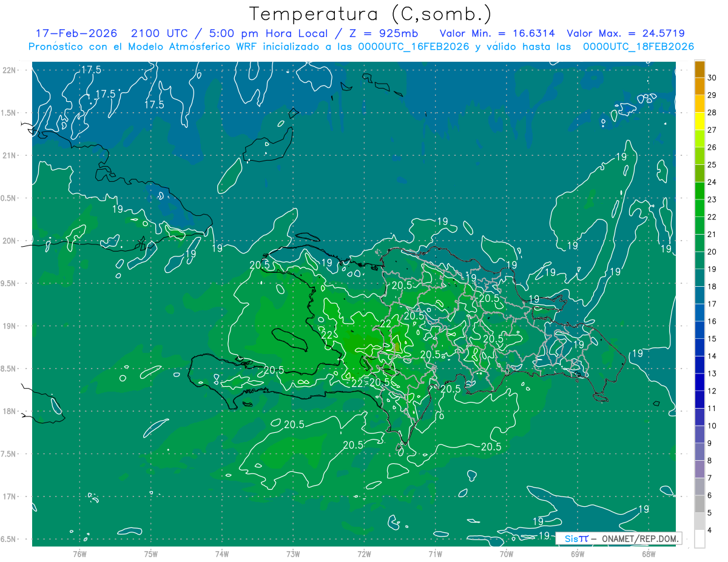Click the "75W" longitude axis label
Screen dimensions: 728x562
pyautogui.click(x=151, y=553)
